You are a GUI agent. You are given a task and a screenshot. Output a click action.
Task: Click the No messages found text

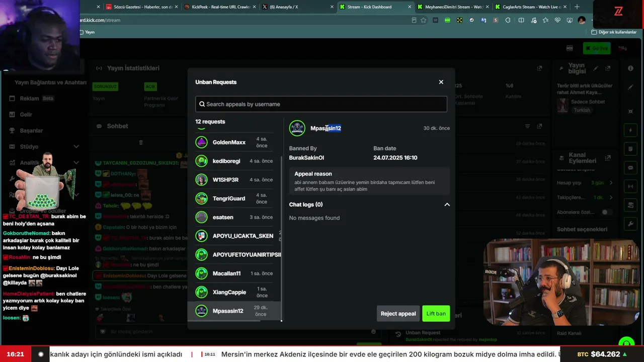click(314, 218)
